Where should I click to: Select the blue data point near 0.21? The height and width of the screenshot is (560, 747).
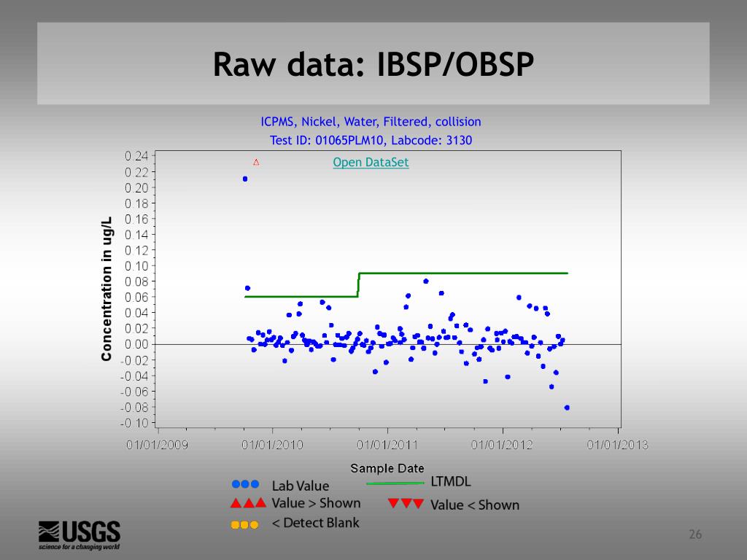245,179
